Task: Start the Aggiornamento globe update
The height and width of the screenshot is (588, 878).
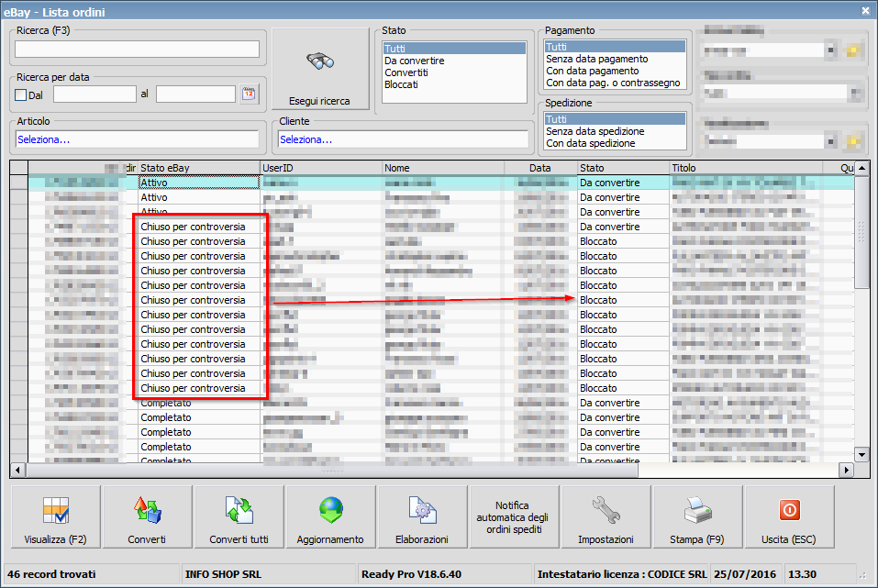Action: [330, 516]
